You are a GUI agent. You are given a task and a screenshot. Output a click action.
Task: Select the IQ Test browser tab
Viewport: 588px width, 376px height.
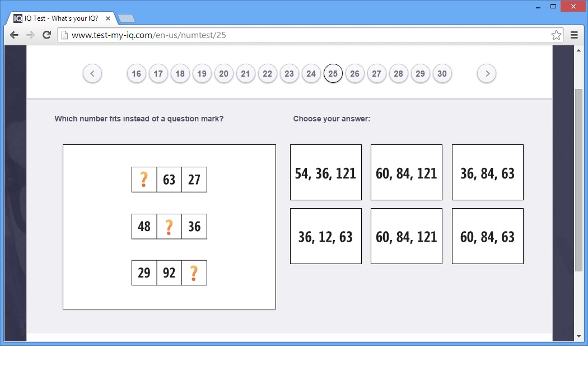(x=62, y=18)
